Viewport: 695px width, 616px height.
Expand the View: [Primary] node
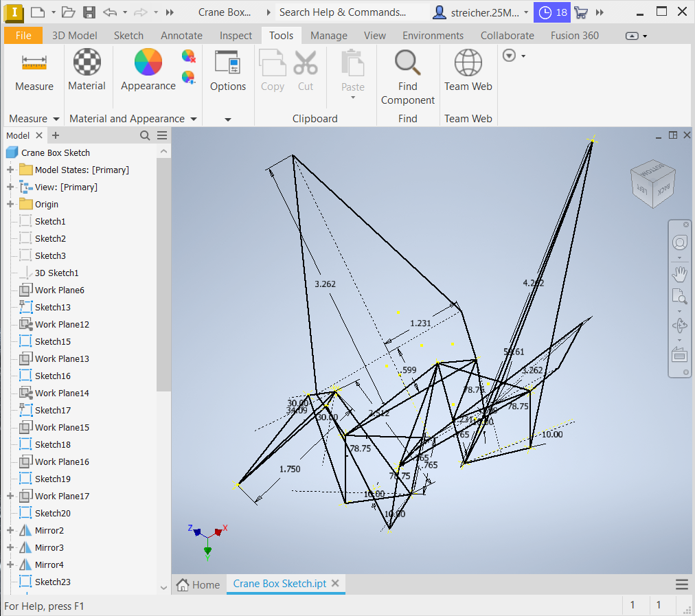(10, 187)
